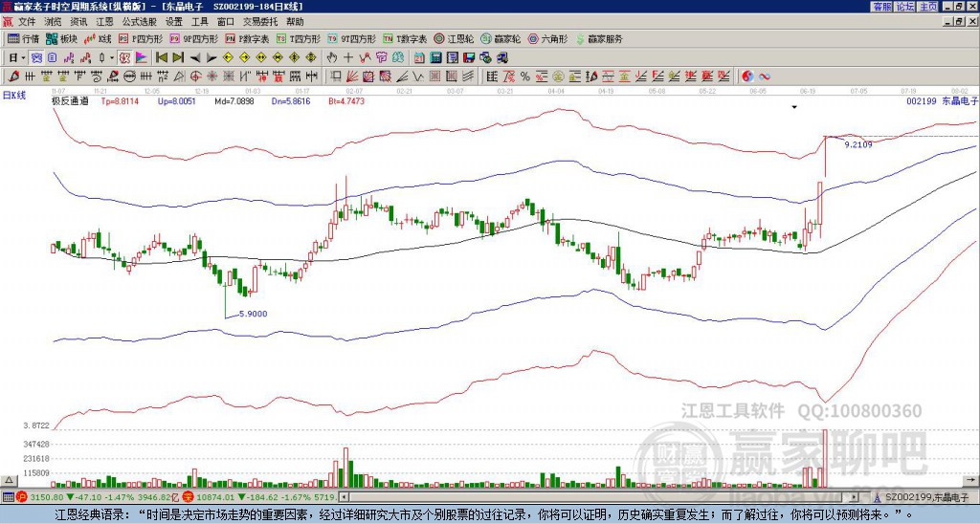Screen dimensions: 980x524
Task: Click the 论坛 forum button
Action: 904,7
